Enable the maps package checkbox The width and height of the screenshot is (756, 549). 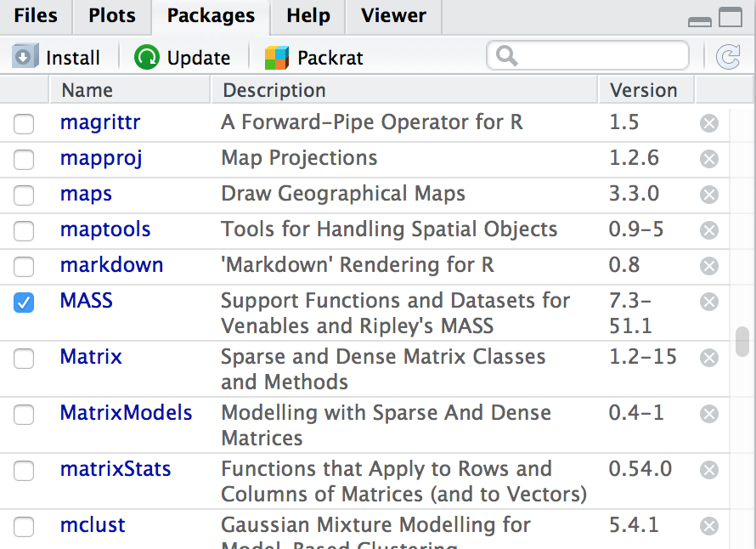(x=24, y=195)
